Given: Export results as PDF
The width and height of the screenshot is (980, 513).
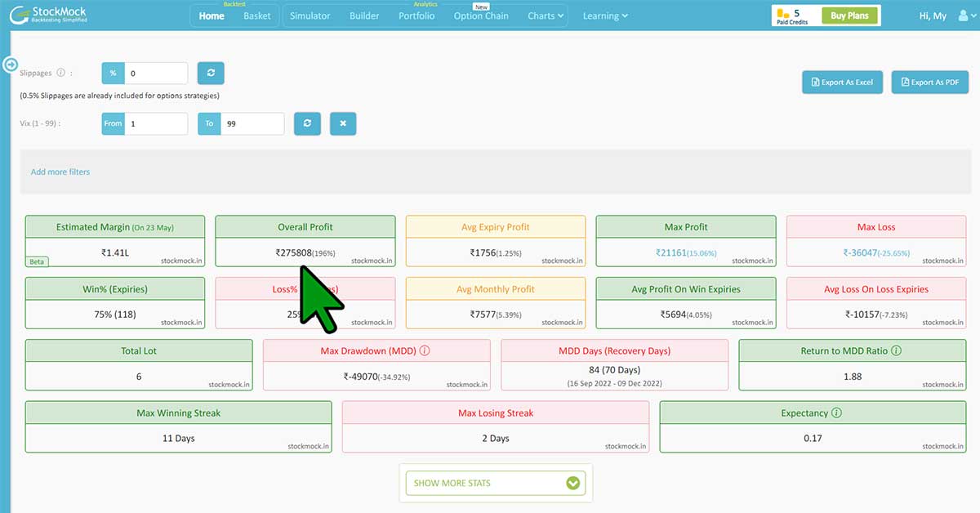Looking at the screenshot, I should 929,82.
